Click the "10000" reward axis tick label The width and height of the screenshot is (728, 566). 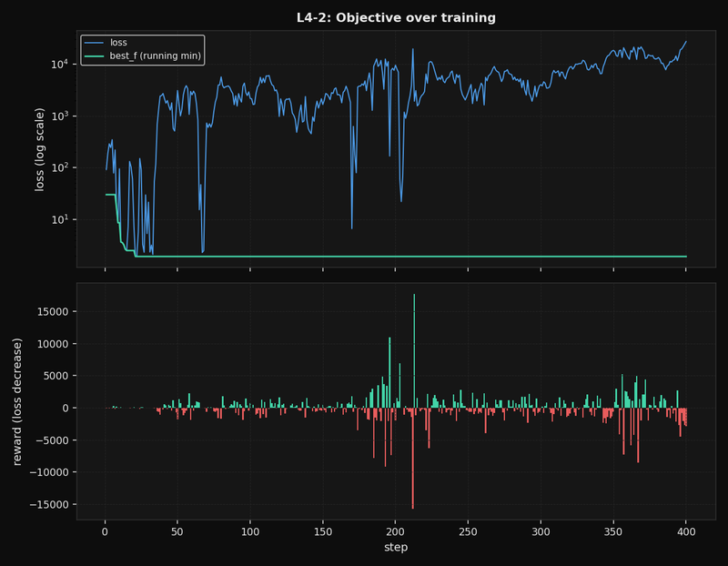tap(53, 344)
